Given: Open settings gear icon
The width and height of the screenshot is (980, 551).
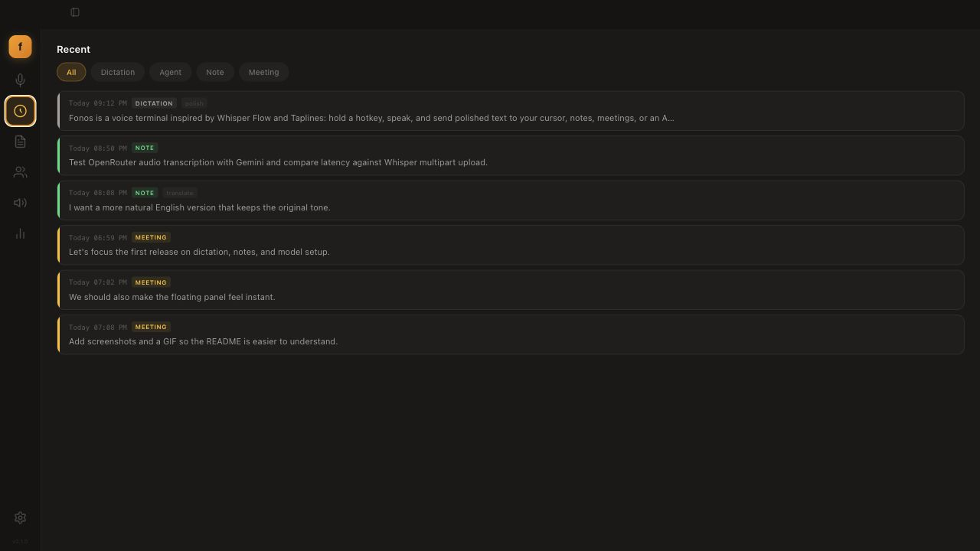Looking at the screenshot, I should 20,518.
